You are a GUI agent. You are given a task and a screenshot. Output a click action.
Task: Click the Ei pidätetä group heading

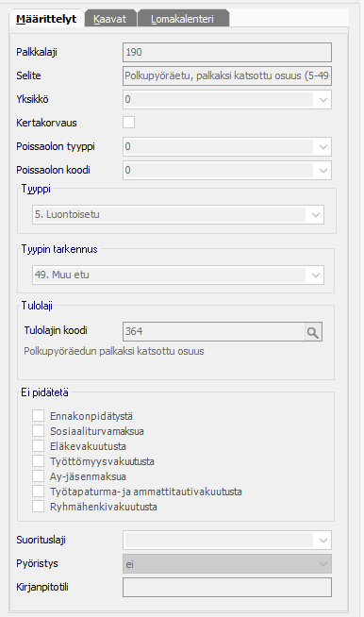pos(44,392)
